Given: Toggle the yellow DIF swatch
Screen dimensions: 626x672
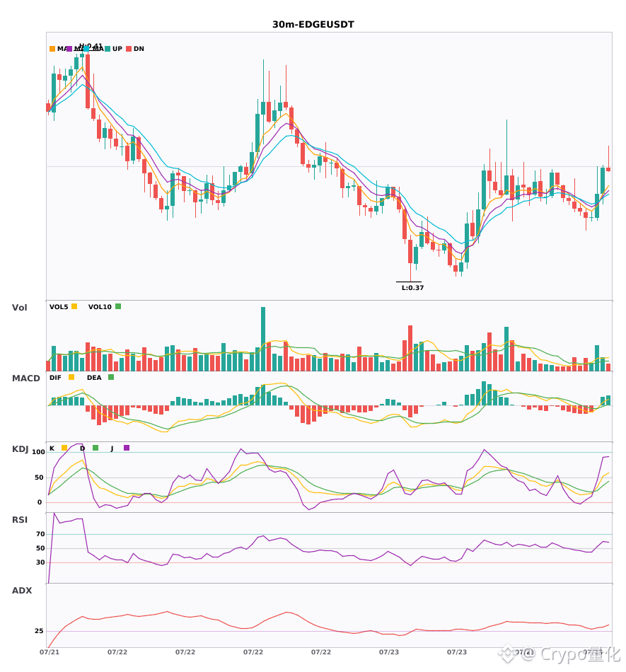Looking at the screenshot, I should [x=71, y=377].
